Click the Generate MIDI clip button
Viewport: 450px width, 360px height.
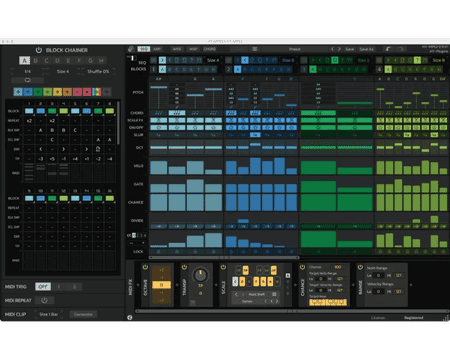click(x=83, y=314)
